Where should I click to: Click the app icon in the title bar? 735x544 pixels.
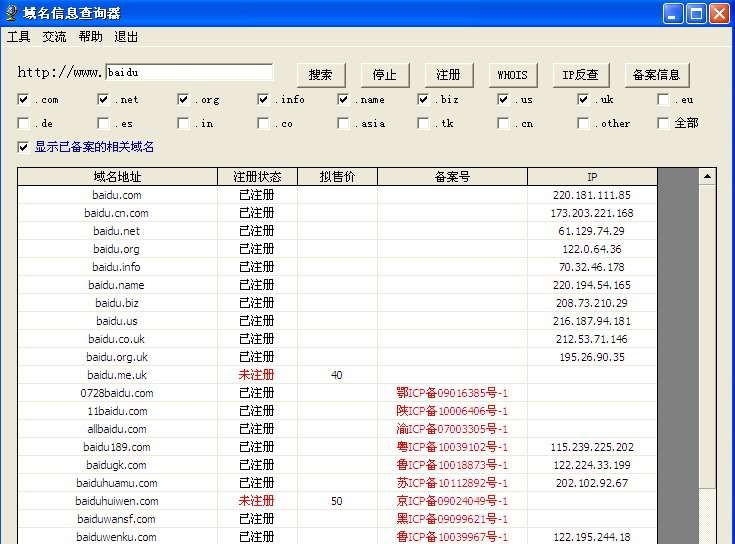pyautogui.click(x=11, y=13)
